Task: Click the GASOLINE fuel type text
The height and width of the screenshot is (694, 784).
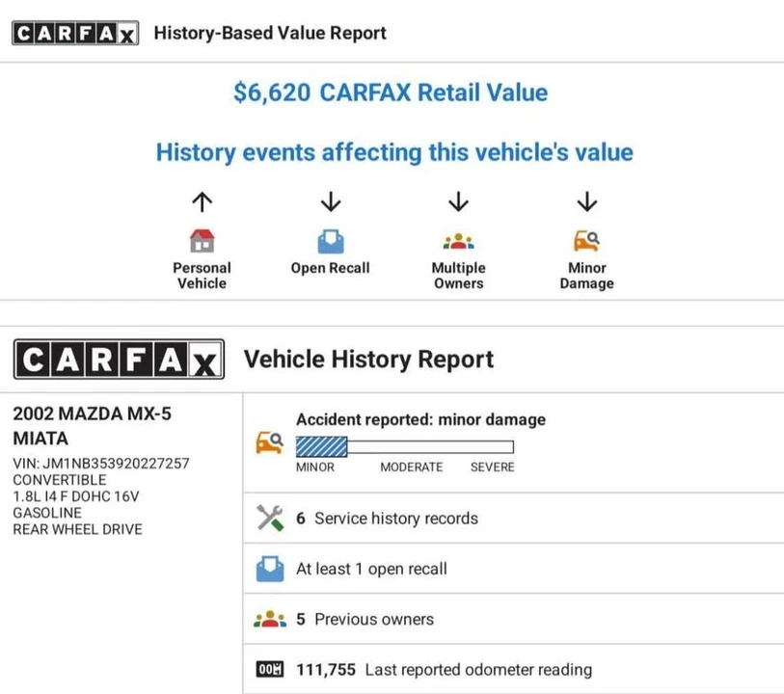Action: (x=47, y=513)
